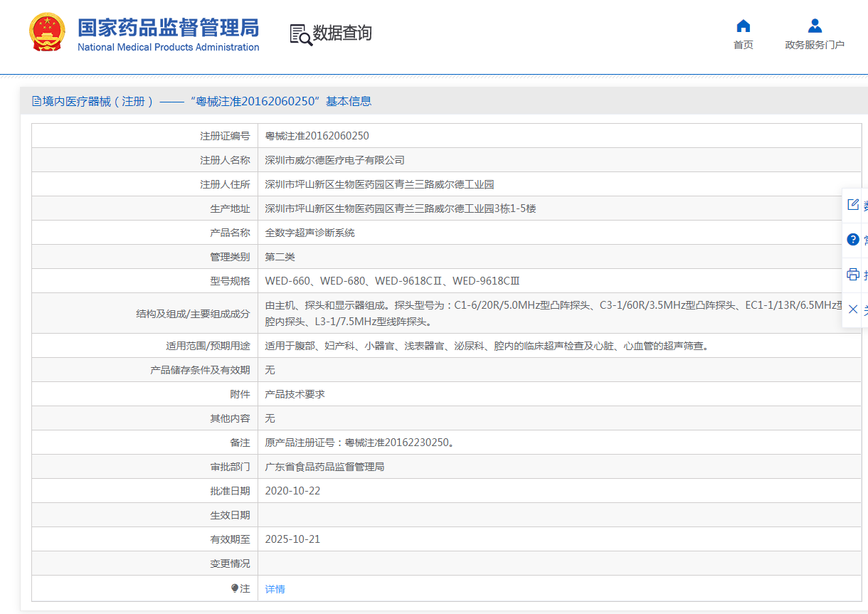Open 政务服务门户 user icon
868x614 pixels.
815,26
